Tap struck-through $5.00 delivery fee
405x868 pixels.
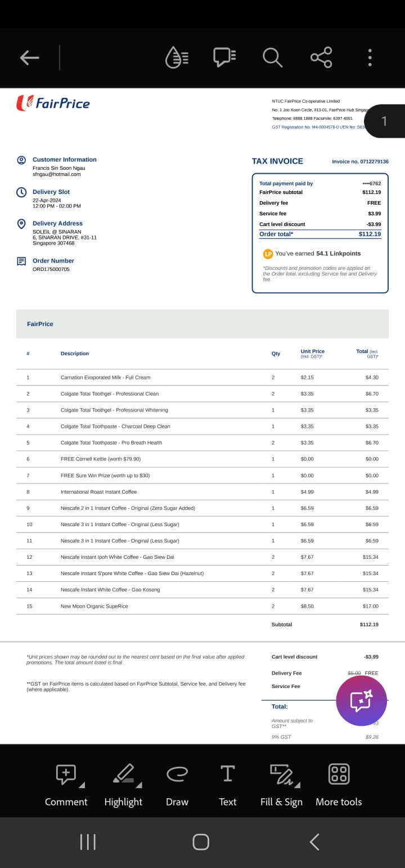tap(354, 673)
